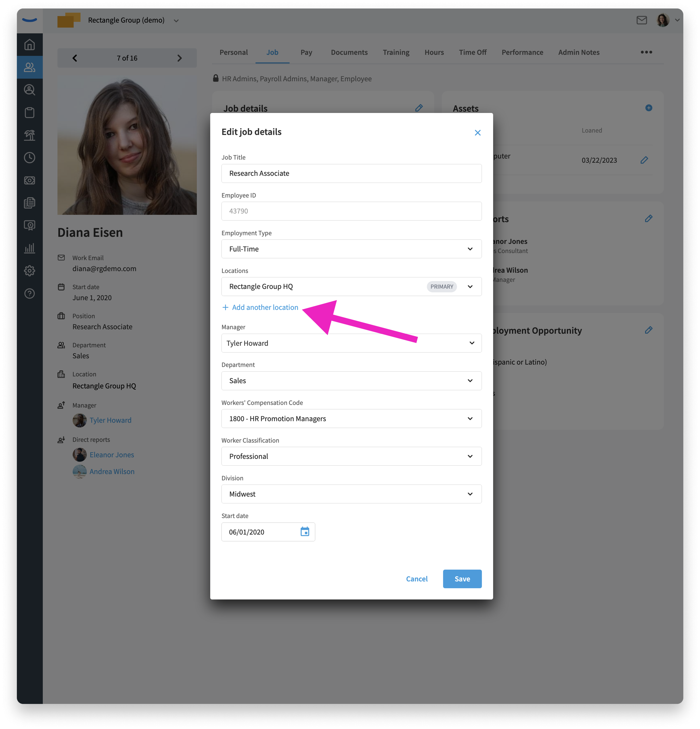Viewport: 700px width, 729px height.
Task: Open the Settings gear in sidebar
Action: [29, 271]
